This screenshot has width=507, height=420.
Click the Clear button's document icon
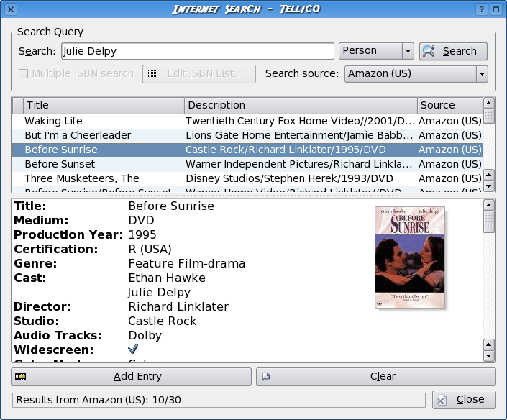tap(266, 377)
